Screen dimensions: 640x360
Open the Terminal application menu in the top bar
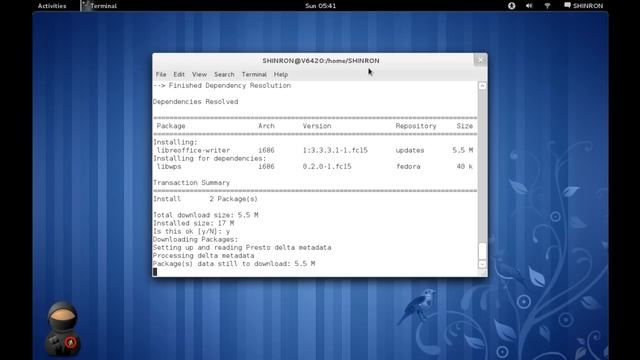click(x=99, y=6)
